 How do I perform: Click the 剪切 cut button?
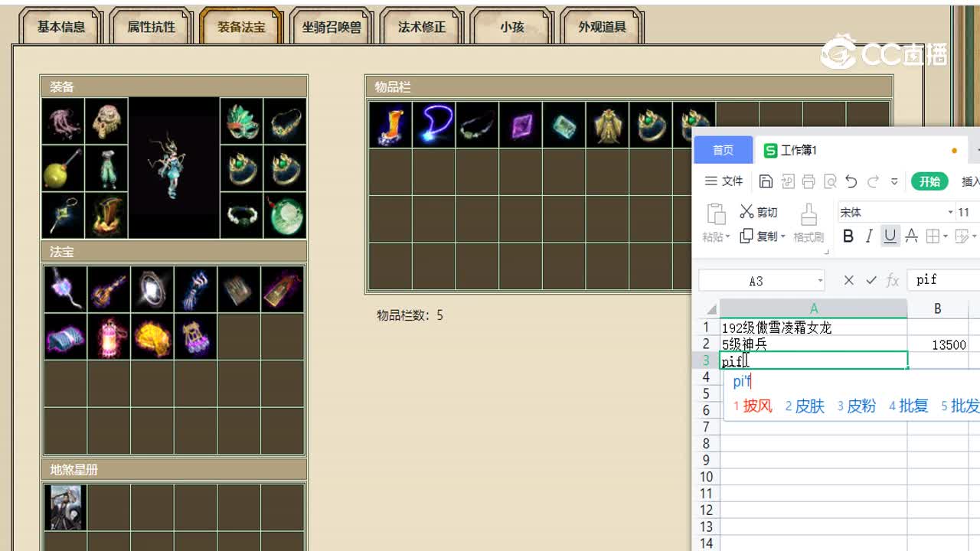tap(759, 212)
